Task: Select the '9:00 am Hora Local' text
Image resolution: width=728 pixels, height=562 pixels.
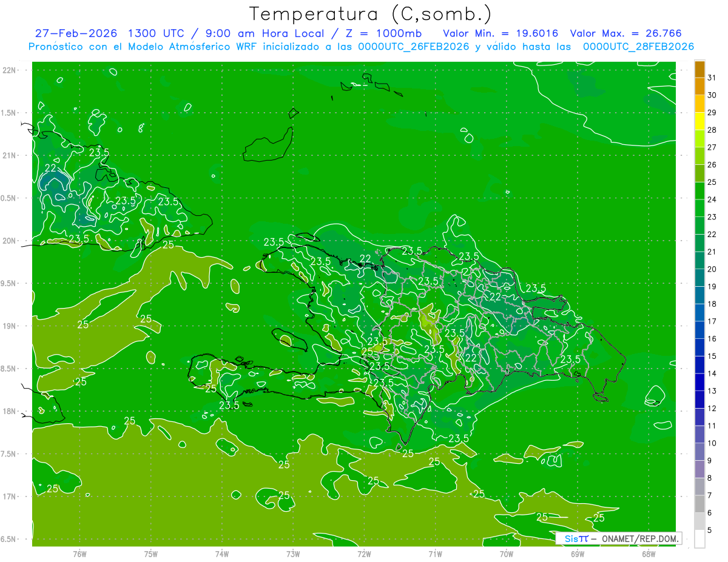Action: 265,33
